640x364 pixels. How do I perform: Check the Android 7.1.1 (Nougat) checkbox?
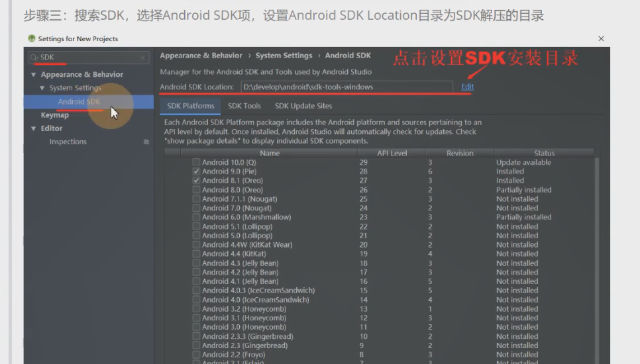(196, 199)
